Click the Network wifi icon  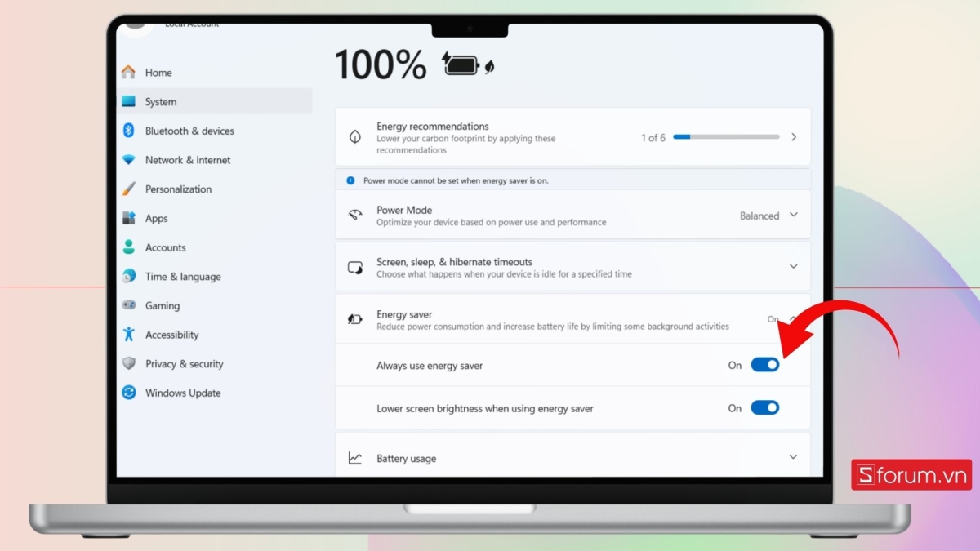[x=128, y=160]
